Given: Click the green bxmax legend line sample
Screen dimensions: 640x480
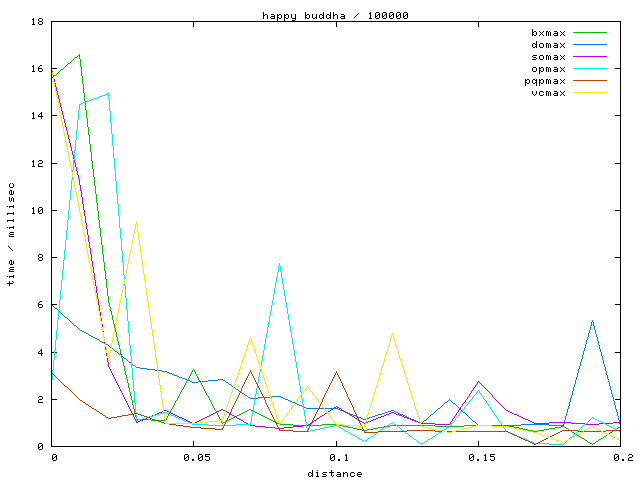Looking at the screenshot, I should pos(590,33).
